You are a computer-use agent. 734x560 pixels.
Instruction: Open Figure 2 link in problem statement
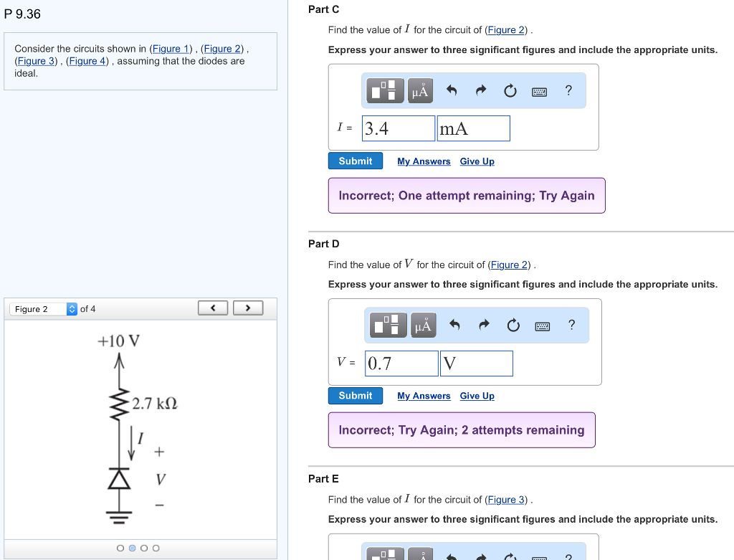click(222, 49)
